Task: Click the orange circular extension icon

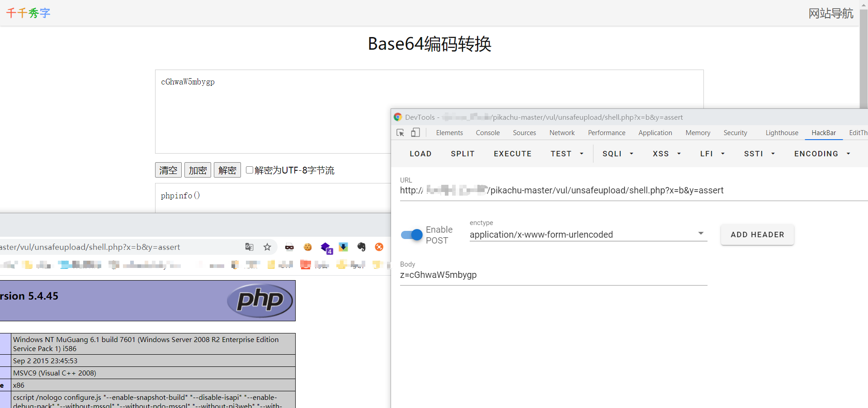Action: tap(379, 247)
